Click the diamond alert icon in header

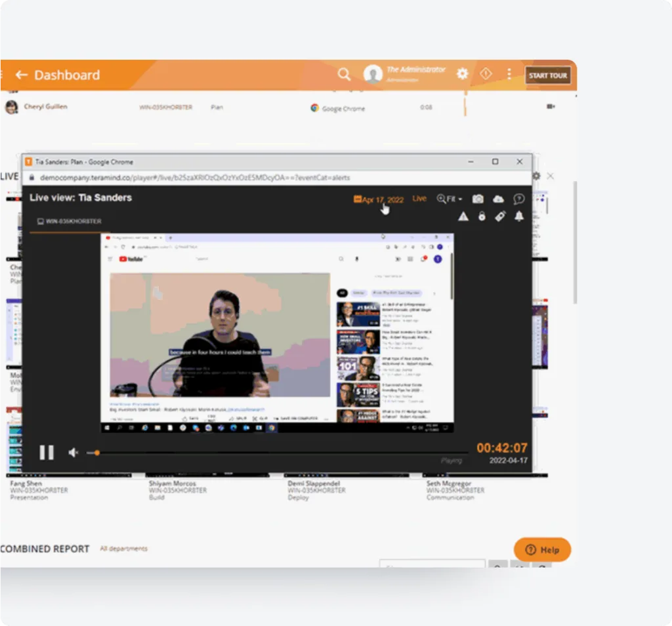click(x=486, y=73)
